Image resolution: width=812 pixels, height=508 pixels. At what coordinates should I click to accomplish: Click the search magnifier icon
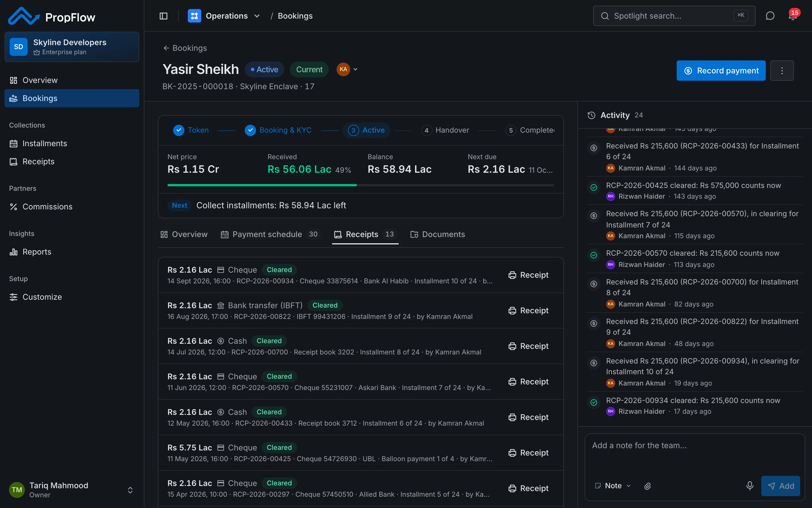click(605, 16)
